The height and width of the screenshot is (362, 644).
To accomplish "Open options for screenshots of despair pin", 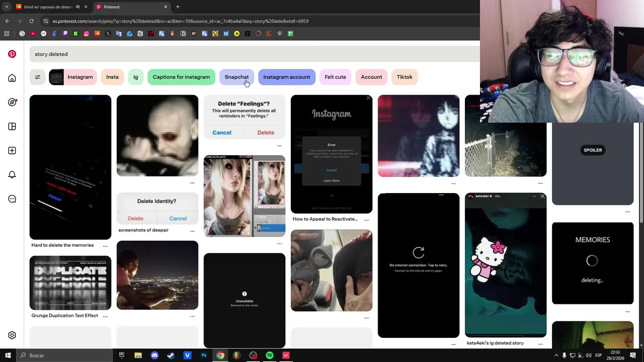I will 192,231.
